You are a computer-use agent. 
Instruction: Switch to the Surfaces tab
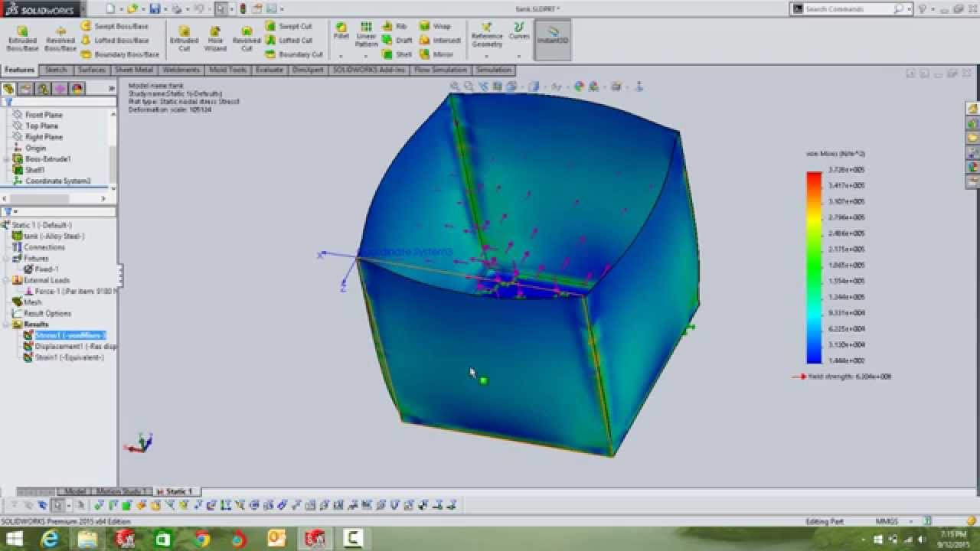91,70
